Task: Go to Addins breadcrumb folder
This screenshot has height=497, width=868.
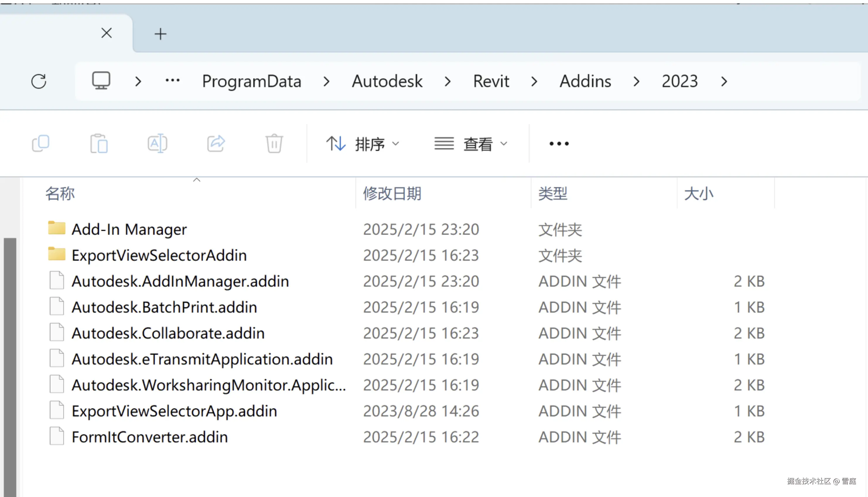Action: (x=585, y=81)
